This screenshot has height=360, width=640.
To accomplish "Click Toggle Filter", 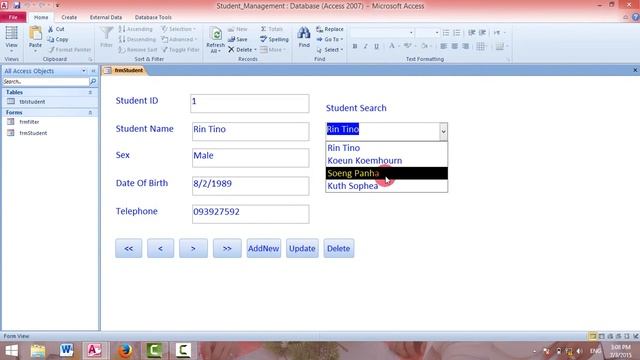I will [x=180, y=49].
